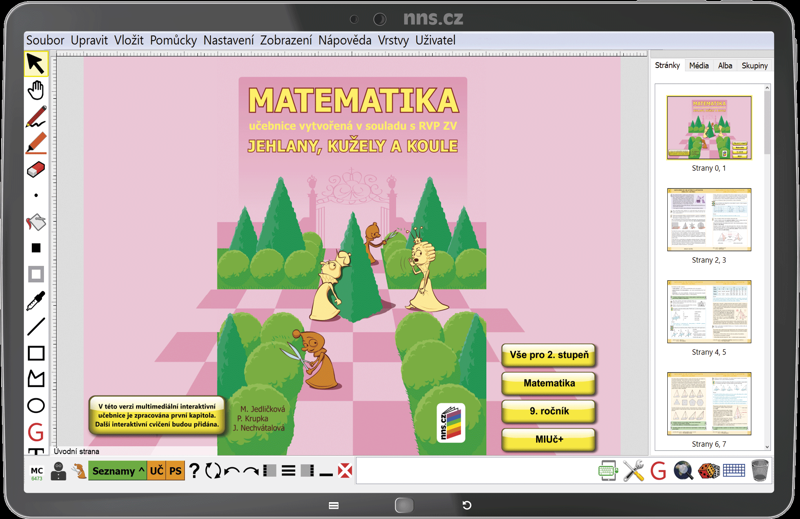The height and width of the screenshot is (519, 800).
Task: Toggle the UČ textbook button
Action: click(x=156, y=471)
